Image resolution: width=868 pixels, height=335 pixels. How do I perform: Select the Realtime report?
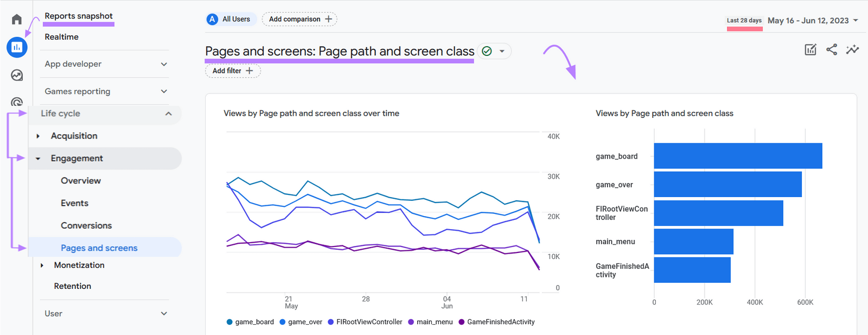coord(61,37)
